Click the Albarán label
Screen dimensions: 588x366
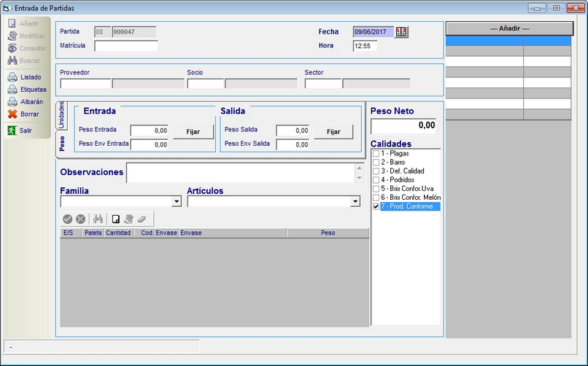coord(31,102)
